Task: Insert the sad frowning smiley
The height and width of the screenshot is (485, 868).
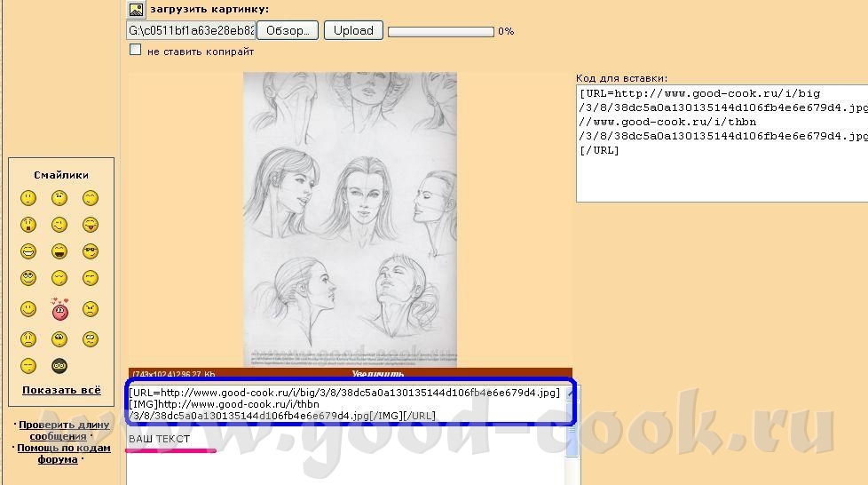Action: pyautogui.click(x=28, y=338)
